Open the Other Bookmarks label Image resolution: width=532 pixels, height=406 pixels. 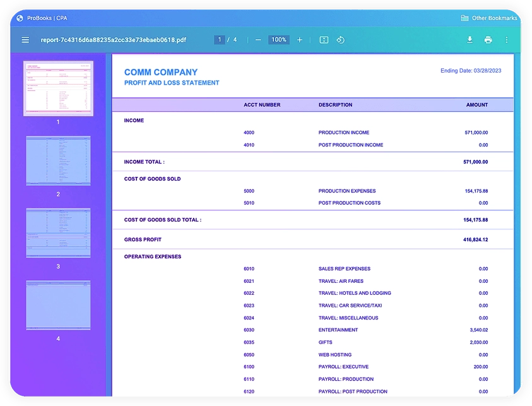tap(494, 18)
